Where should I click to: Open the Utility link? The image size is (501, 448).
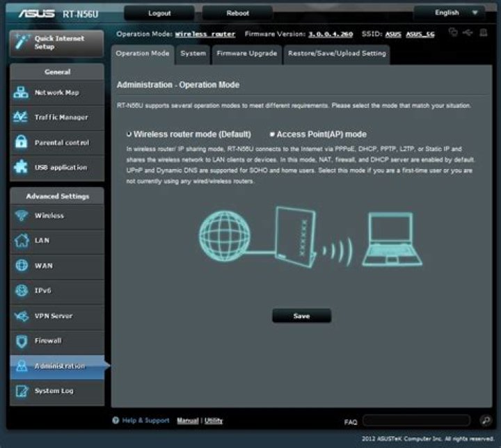click(214, 420)
